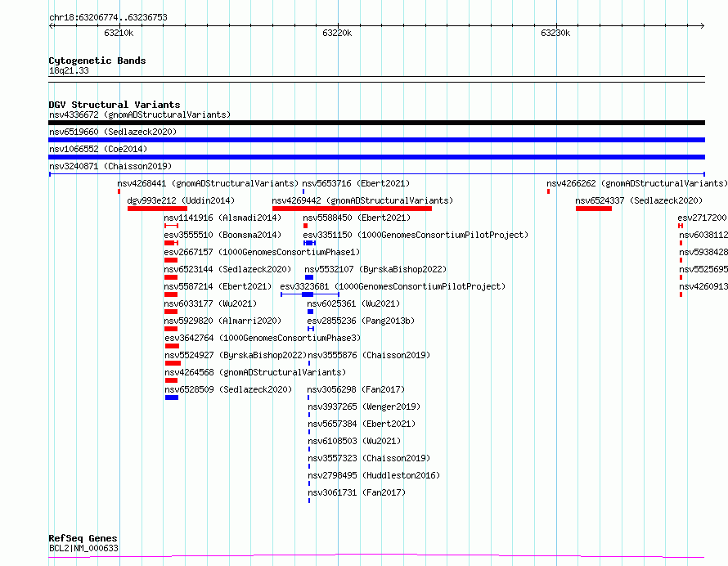Click the DGV Structural Variants track title

pyautogui.click(x=115, y=105)
